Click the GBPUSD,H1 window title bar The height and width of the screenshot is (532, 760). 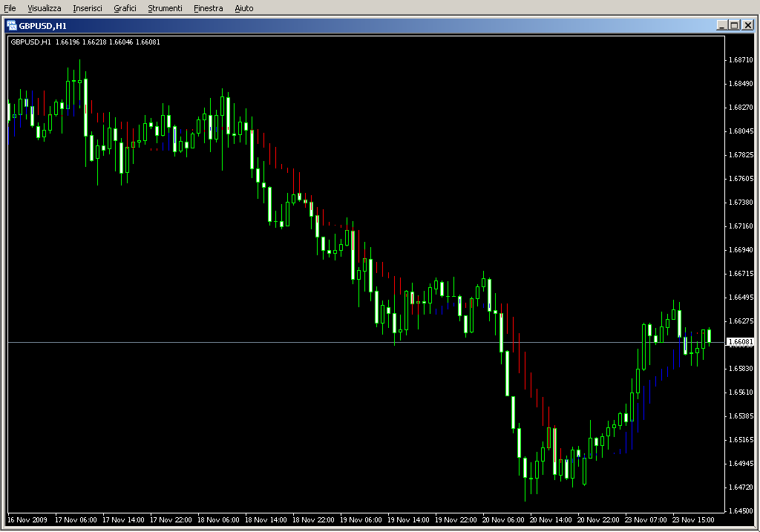371,24
